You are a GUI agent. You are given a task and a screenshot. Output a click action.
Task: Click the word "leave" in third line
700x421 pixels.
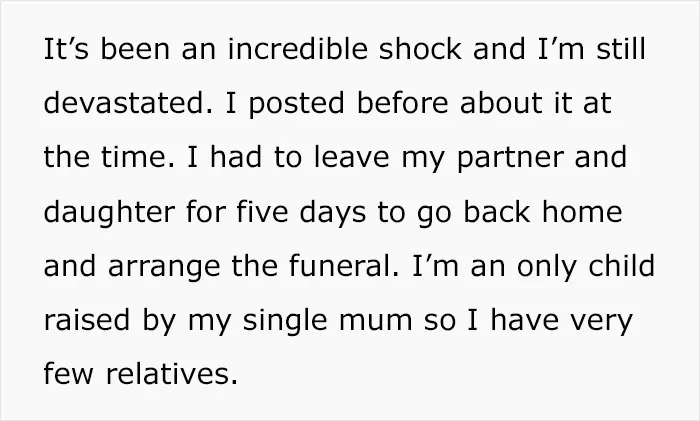coord(352,157)
